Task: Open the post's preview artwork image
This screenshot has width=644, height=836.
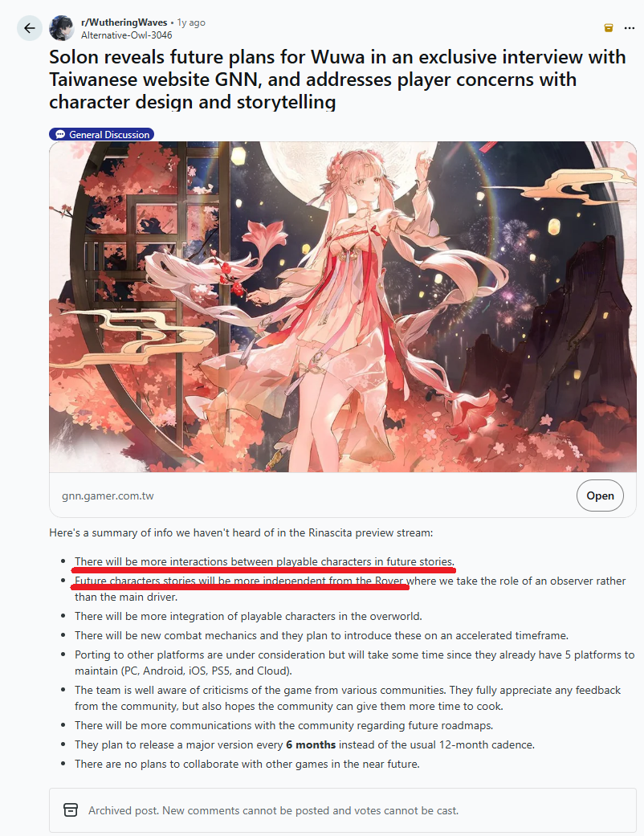Action: 343,307
